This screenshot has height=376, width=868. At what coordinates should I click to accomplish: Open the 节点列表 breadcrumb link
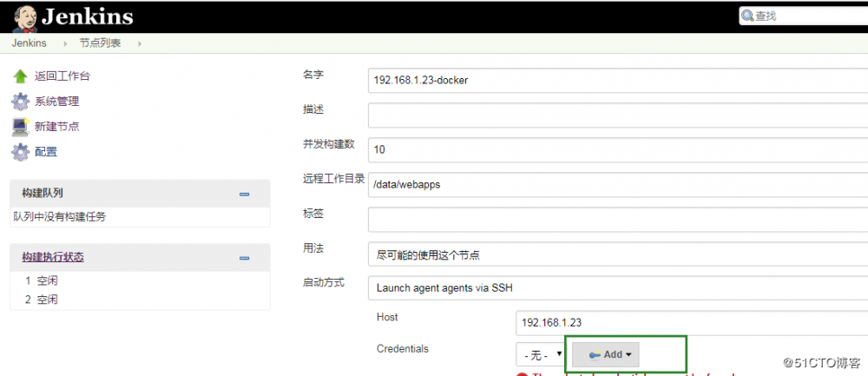pyautogui.click(x=100, y=43)
